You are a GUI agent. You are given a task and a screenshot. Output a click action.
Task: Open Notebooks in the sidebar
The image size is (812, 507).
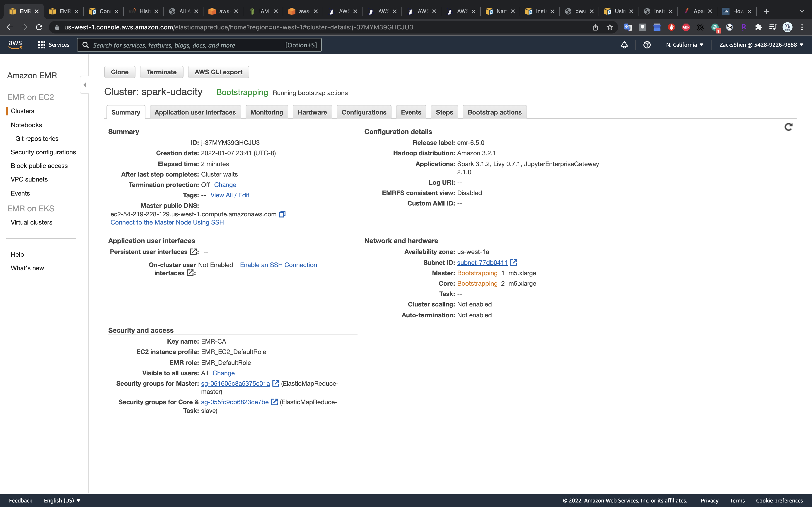coord(26,125)
